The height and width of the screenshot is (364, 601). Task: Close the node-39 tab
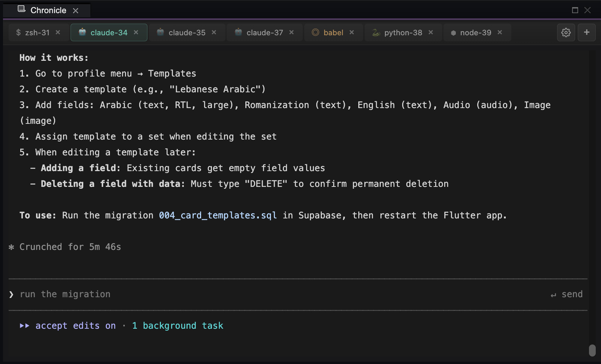pos(500,33)
